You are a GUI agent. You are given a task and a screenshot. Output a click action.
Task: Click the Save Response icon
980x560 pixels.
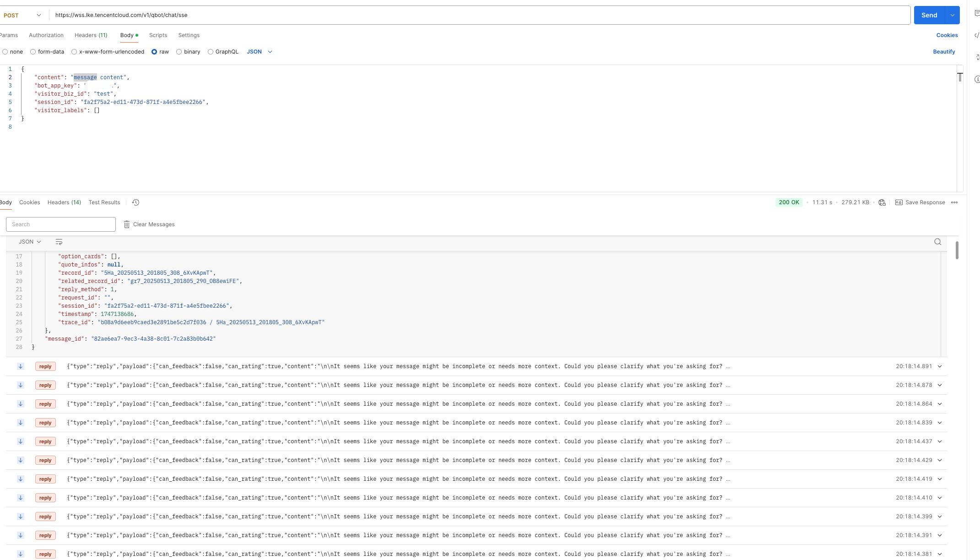899,202
